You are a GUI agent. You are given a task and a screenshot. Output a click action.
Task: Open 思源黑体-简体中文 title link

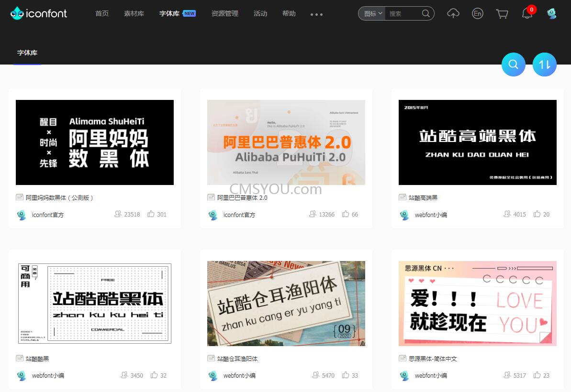pos(433,359)
